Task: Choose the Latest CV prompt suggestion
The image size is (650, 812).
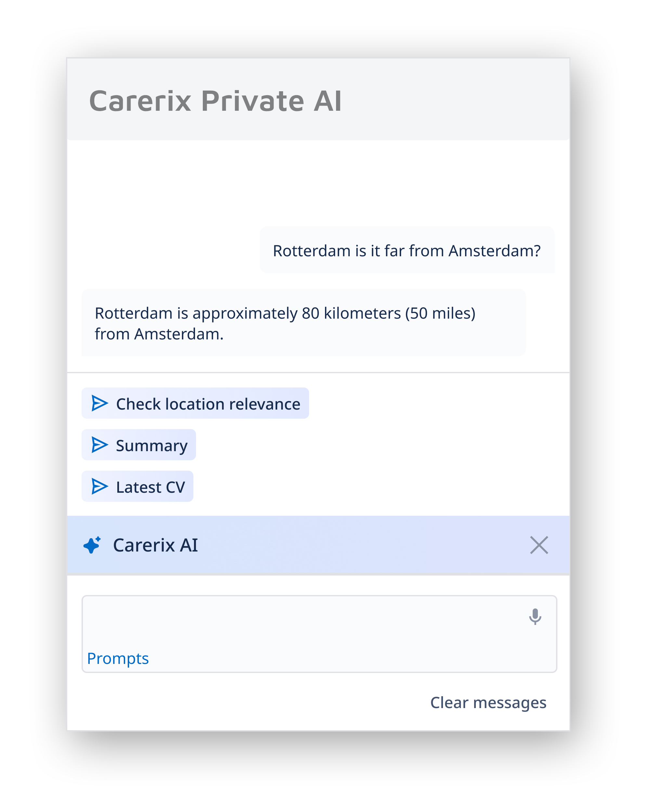Action: pyautogui.click(x=150, y=487)
